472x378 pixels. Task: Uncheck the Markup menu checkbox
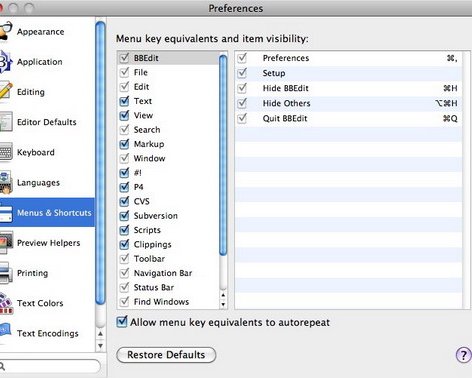pyautogui.click(x=124, y=144)
